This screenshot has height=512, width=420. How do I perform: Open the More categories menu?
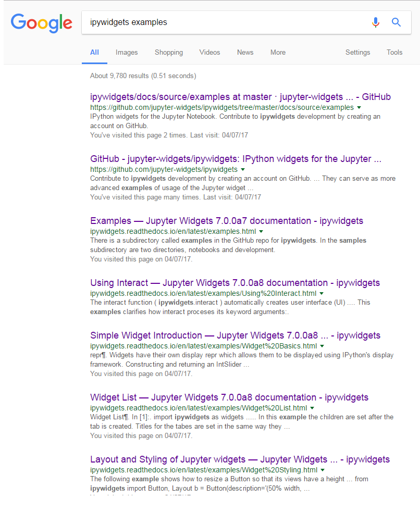278,52
